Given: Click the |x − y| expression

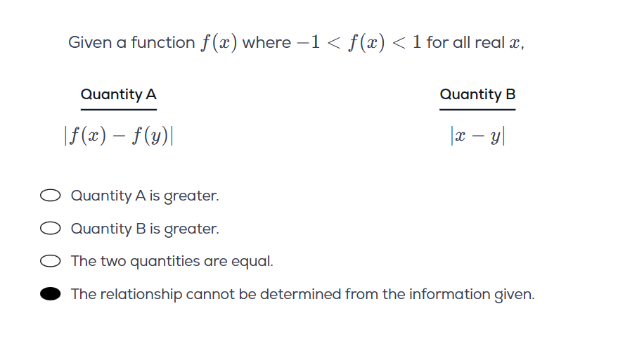Looking at the screenshot, I should pyautogui.click(x=477, y=136).
